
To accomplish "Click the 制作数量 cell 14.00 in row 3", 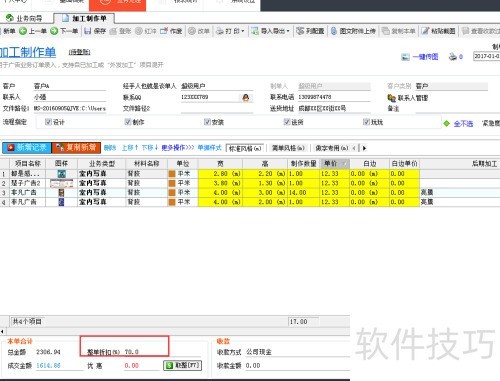I will (x=303, y=192).
